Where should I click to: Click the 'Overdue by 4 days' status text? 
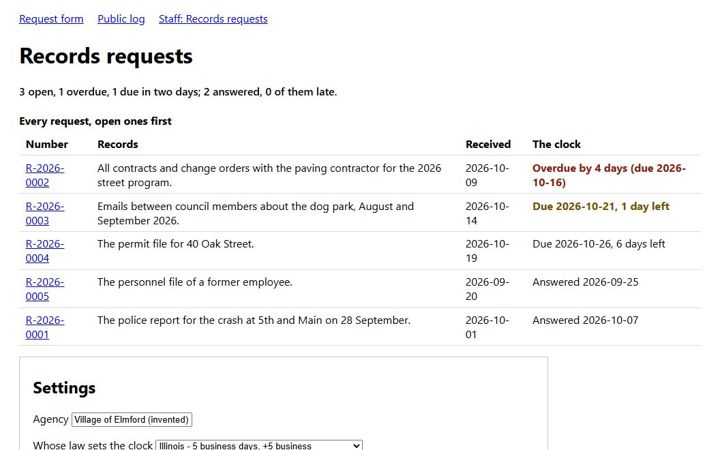pyautogui.click(x=609, y=175)
